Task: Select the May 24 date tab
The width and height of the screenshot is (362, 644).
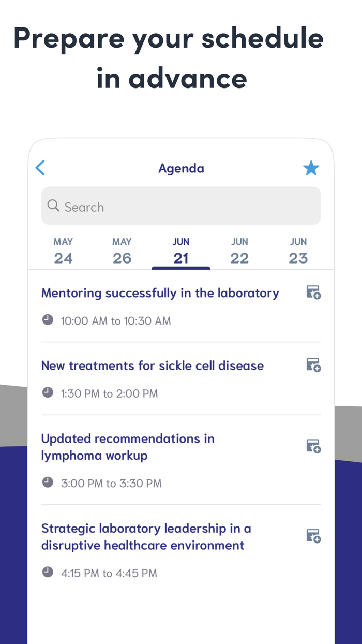Action: tap(63, 251)
